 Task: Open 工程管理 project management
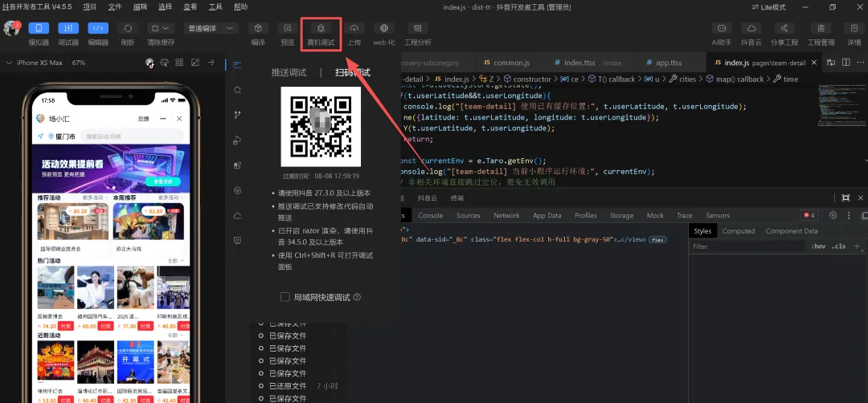pyautogui.click(x=821, y=28)
